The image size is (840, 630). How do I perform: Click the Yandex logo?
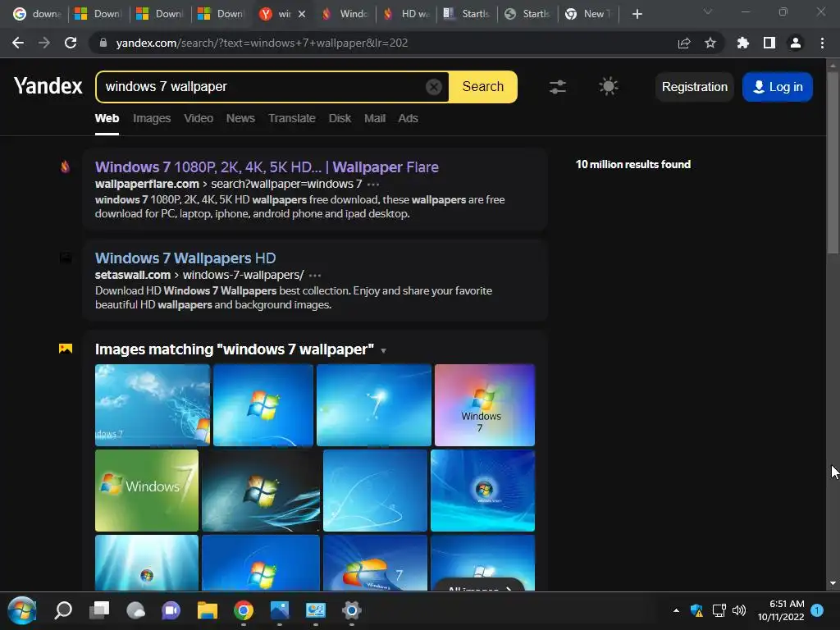[x=48, y=85]
